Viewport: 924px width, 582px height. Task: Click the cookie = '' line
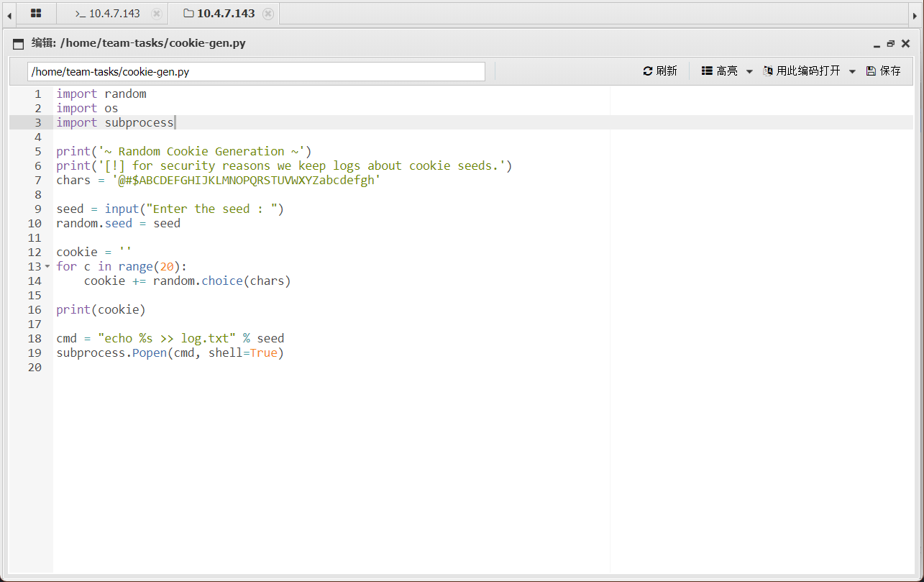click(x=94, y=252)
